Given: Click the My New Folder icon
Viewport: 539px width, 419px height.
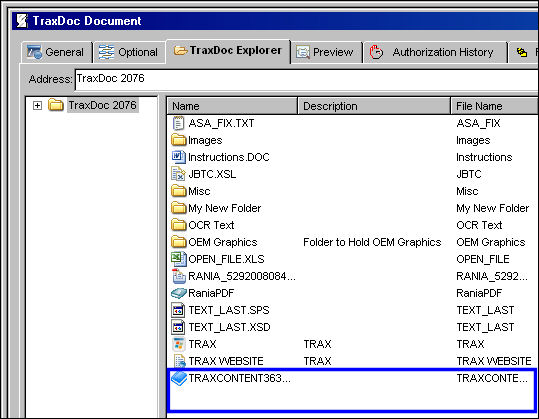Looking at the screenshot, I should 179,208.
